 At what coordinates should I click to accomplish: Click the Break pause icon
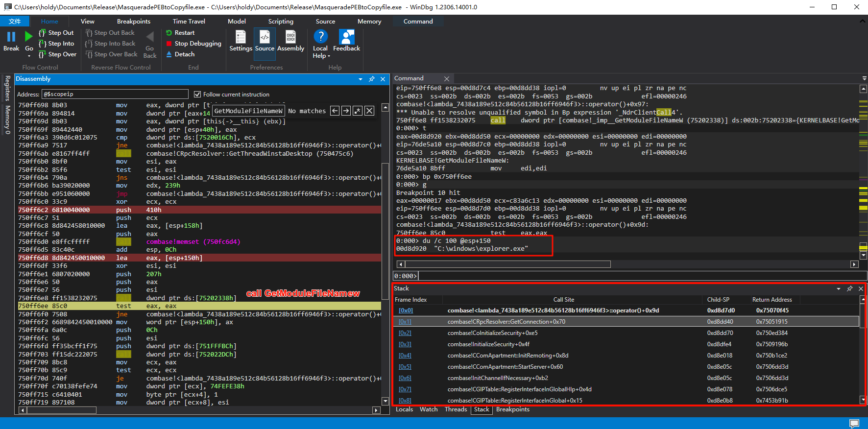pyautogui.click(x=11, y=37)
